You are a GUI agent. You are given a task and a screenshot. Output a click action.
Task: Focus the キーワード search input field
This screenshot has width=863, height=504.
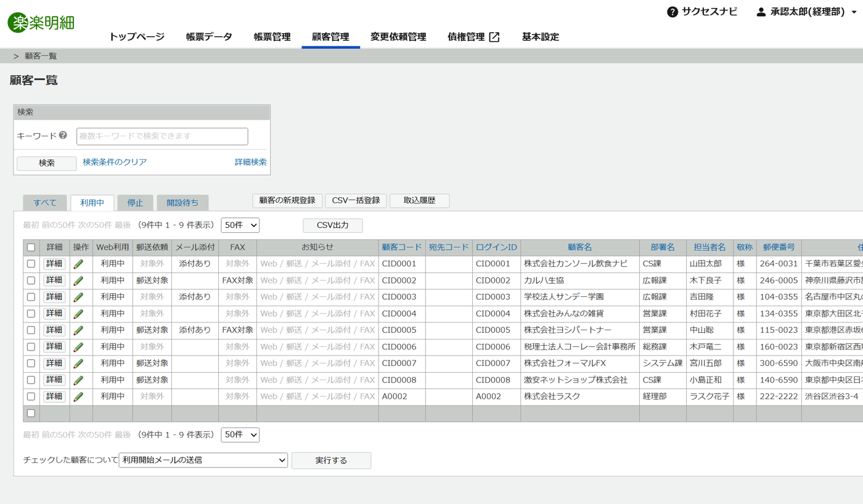click(162, 136)
